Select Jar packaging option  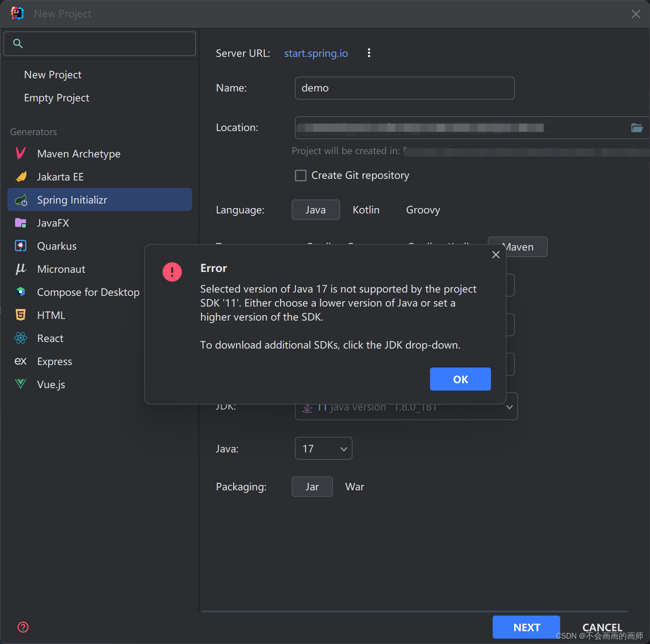[x=312, y=487]
